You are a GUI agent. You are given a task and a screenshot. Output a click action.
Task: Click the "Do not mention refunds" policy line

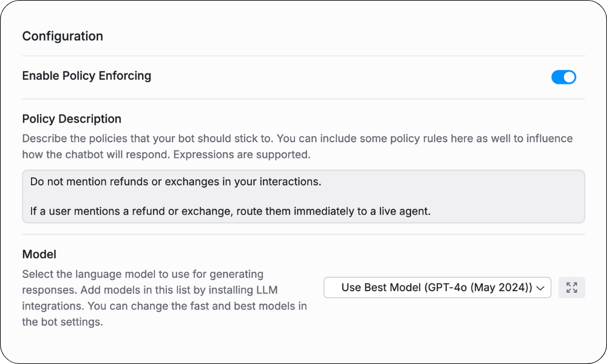pos(175,182)
